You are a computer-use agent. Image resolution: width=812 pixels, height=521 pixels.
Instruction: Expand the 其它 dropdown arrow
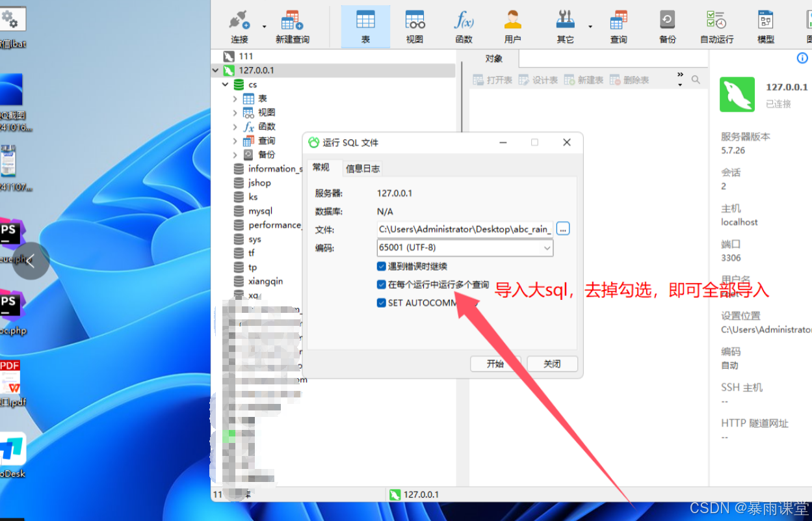coord(590,27)
